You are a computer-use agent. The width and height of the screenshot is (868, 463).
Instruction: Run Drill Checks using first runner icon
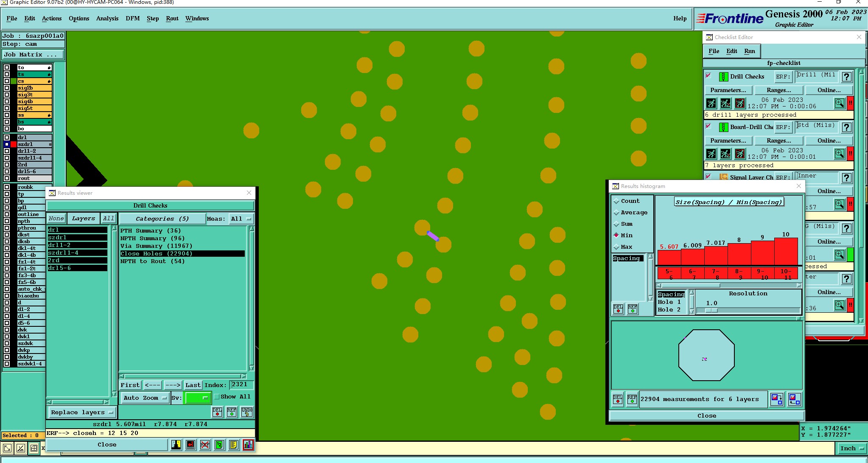point(711,103)
